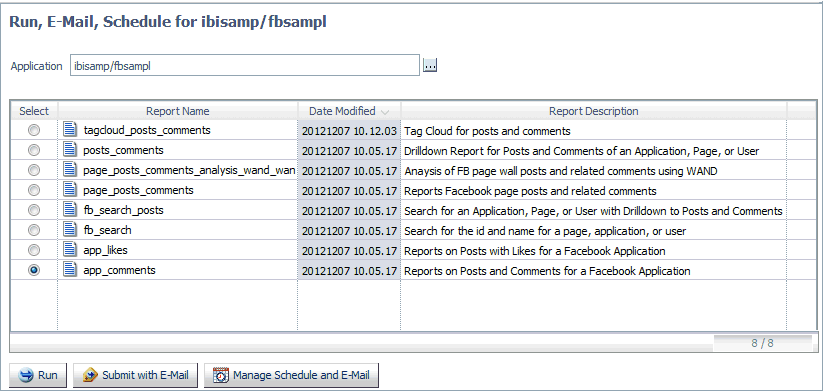Open Manage Schedule and E-Mail
This screenshot has height=392, width=823.
tap(291, 375)
